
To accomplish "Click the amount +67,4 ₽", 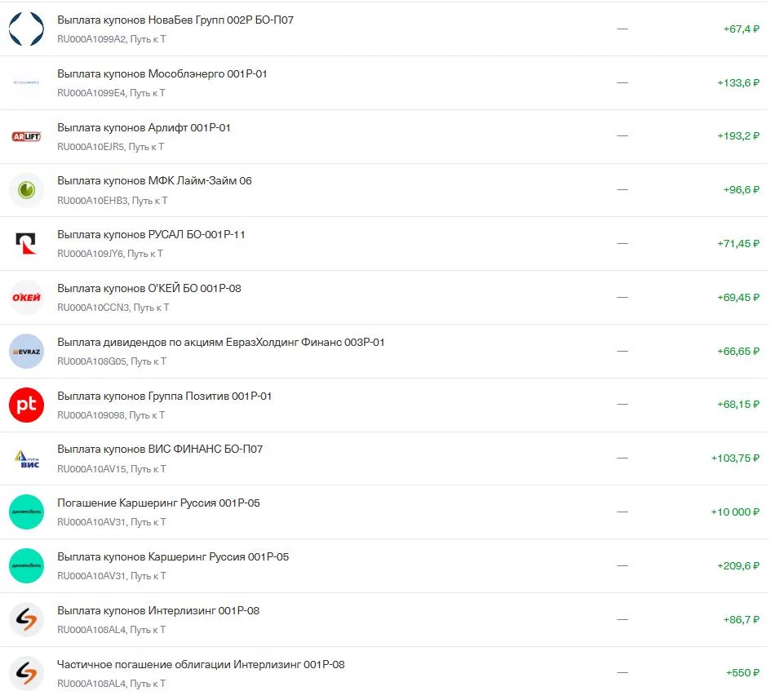I will [741, 29].
